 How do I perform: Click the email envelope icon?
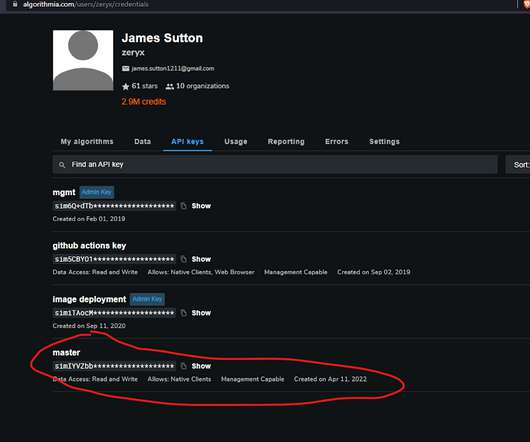(125, 69)
